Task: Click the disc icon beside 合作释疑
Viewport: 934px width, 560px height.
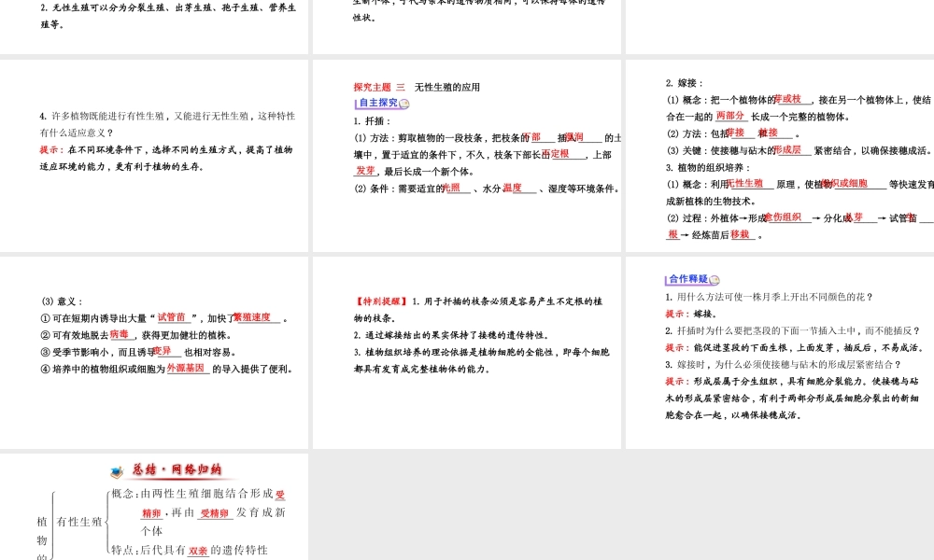Action: [x=715, y=280]
